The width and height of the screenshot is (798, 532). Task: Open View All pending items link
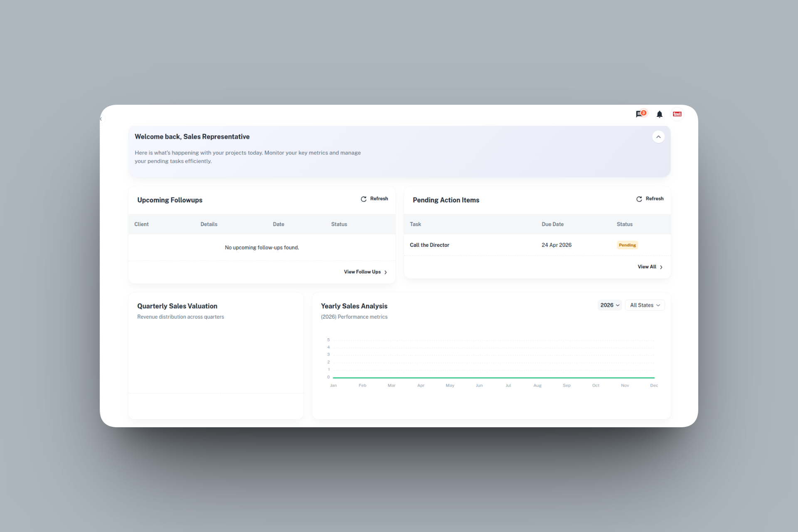click(x=650, y=267)
